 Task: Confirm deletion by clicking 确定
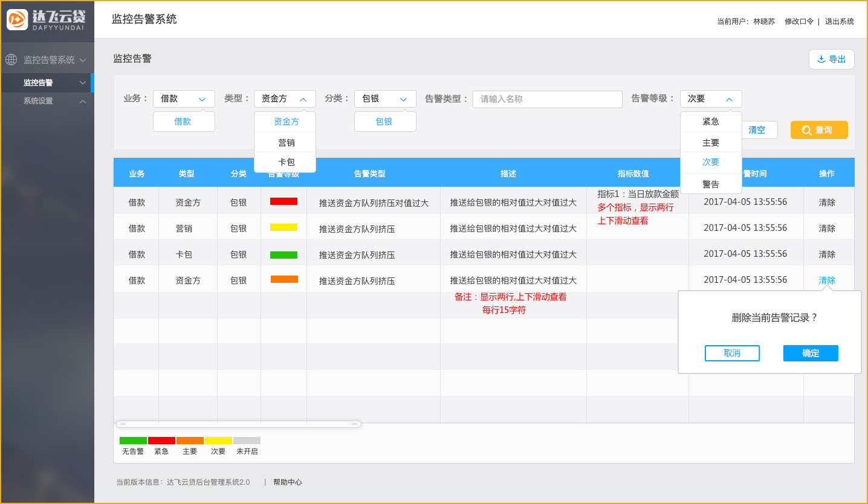tap(810, 353)
